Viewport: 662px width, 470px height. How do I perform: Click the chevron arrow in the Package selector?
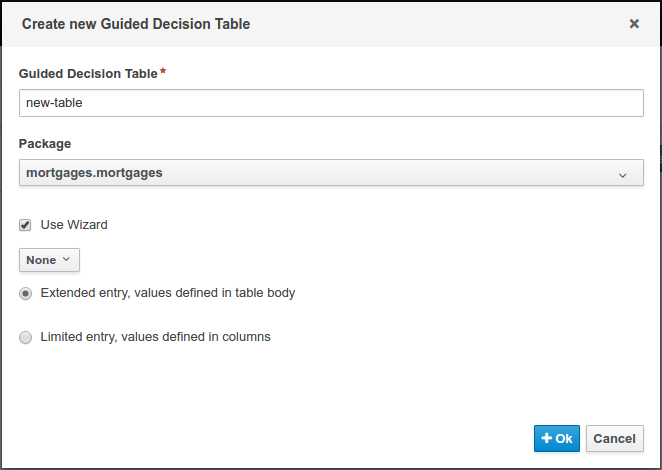point(623,174)
